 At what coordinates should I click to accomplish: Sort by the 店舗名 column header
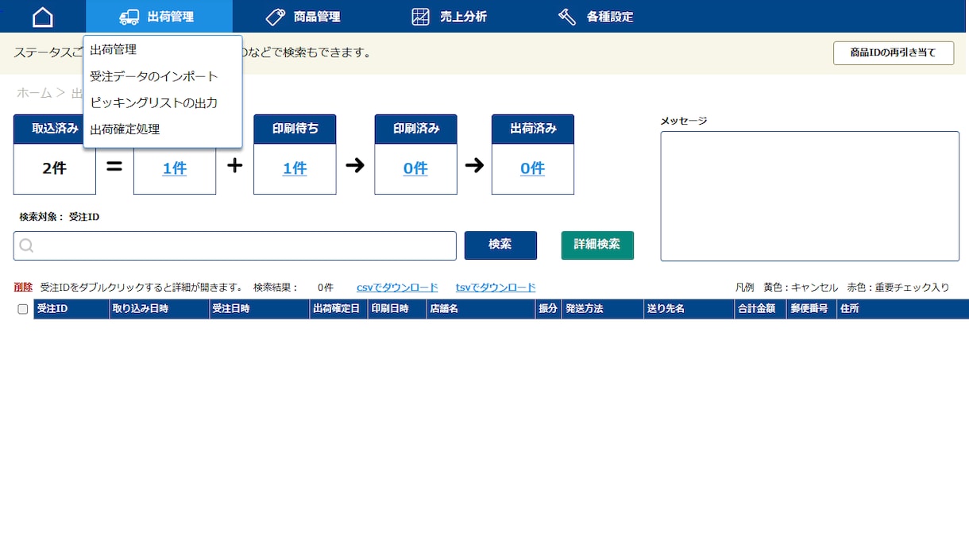[x=481, y=309]
